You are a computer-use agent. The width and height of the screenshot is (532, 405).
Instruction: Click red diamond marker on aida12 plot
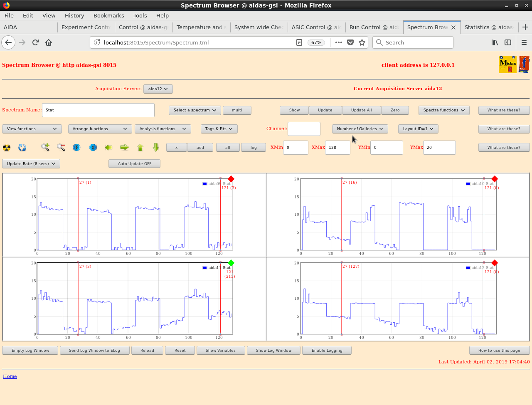click(495, 263)
